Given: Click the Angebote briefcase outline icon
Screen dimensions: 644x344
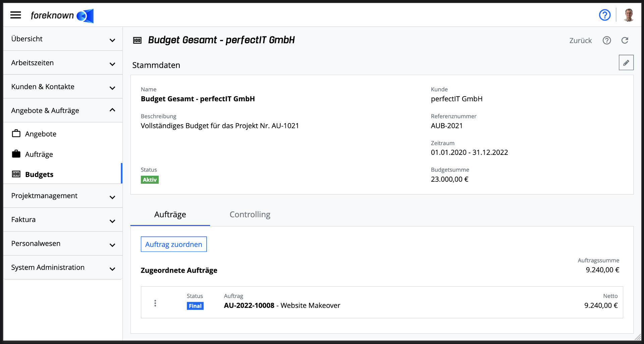Looking at the screenshot, I should (16, 133).
